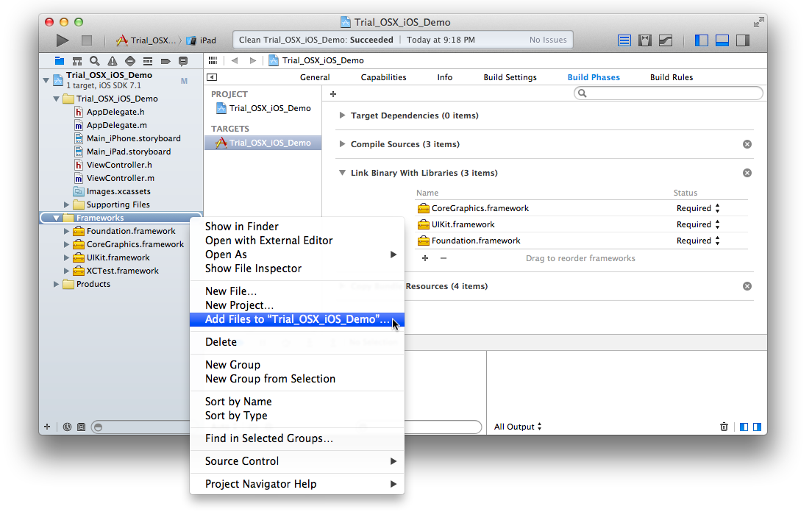
Task: Choose the iPad run destination
Action: click(202, 40)
